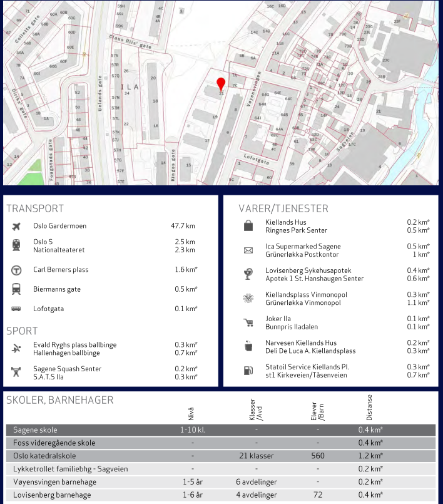Click the Nivå column header
Viewport: 443px width, 504px height.
click(x=191, y=414)
